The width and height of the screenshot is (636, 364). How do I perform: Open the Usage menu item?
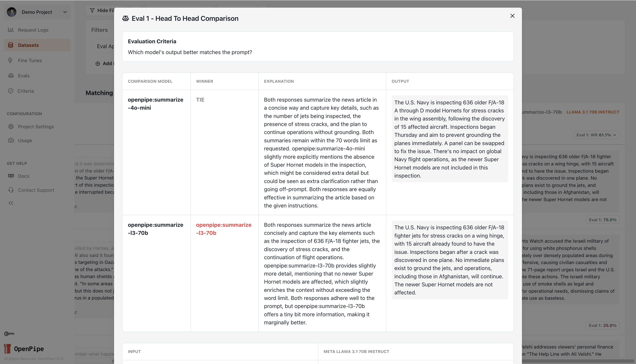tap(25, 140)
